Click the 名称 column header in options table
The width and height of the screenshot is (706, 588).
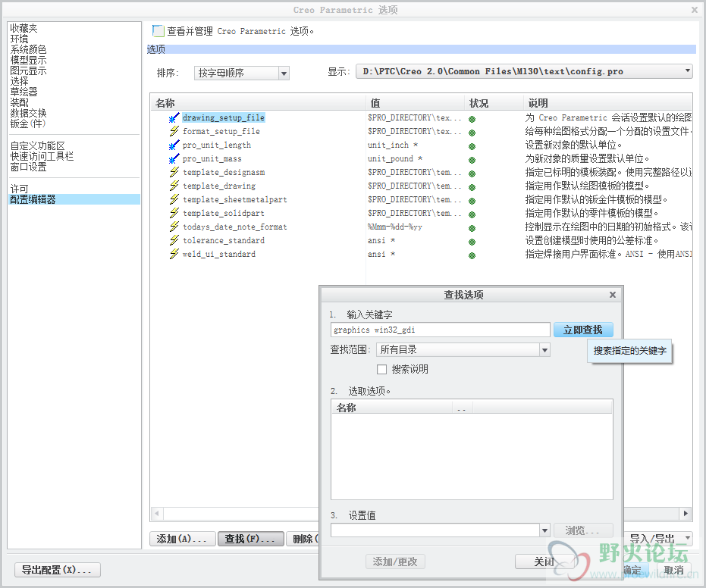pos(258,103)
